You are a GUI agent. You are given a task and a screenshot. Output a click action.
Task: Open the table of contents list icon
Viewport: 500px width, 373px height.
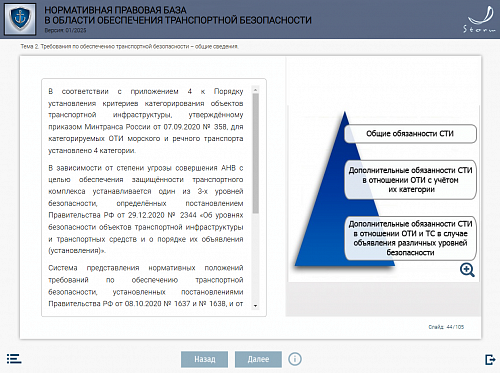14,359
